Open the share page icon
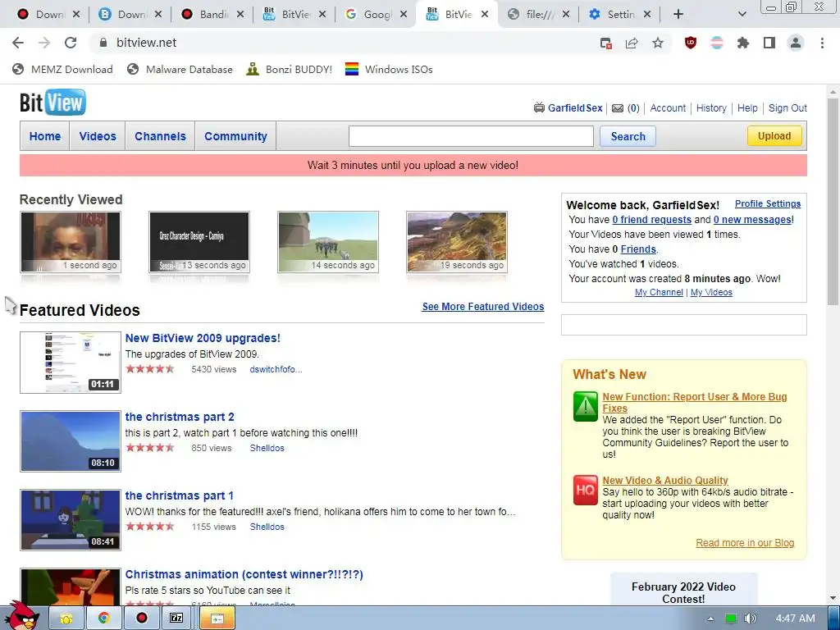 coord(632,43)
